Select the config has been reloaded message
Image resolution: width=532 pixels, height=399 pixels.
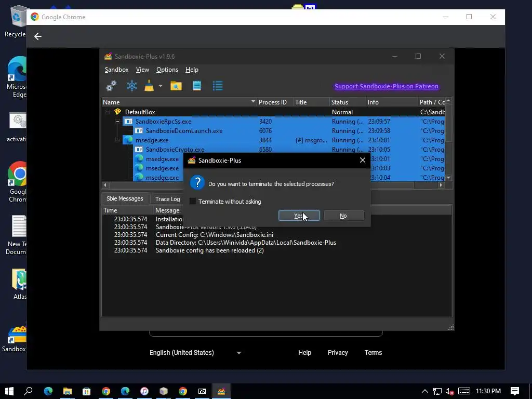210,250
